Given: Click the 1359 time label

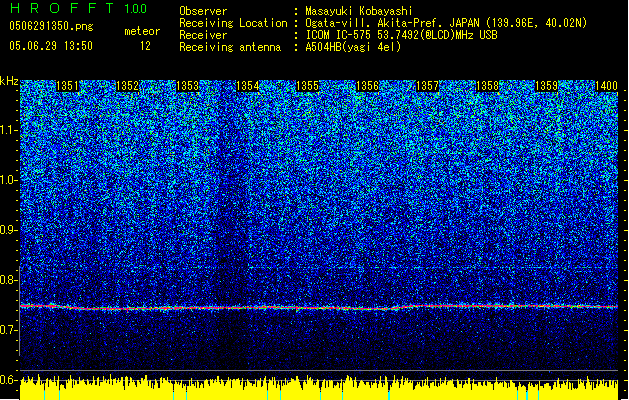Looking at the screenshot, I should 547,86.
